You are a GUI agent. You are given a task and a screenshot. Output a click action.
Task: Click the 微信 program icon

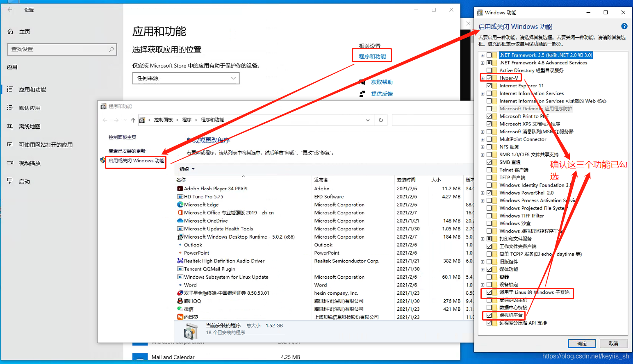point(180,309)
